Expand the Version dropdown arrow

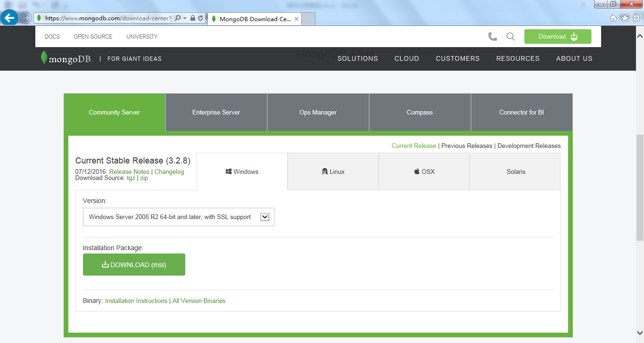(264, 217)
